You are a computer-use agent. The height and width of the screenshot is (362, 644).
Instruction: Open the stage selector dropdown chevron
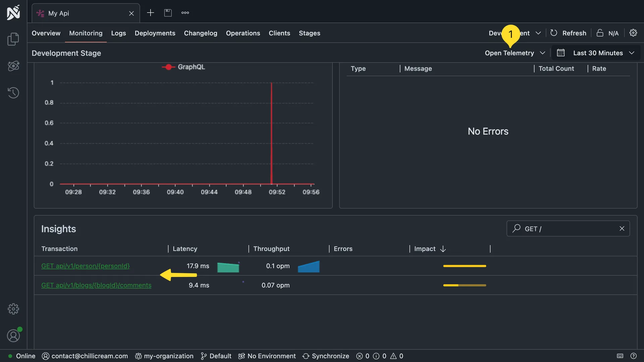point(538,33)
